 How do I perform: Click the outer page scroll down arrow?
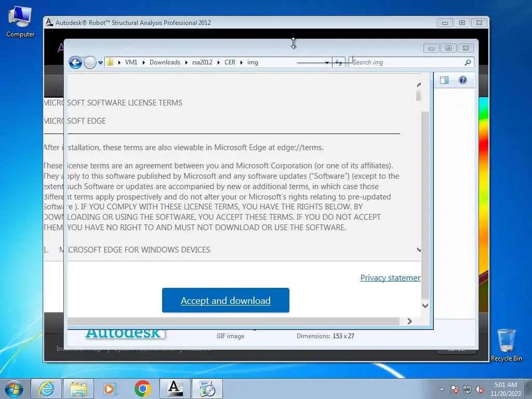point(425,305)
